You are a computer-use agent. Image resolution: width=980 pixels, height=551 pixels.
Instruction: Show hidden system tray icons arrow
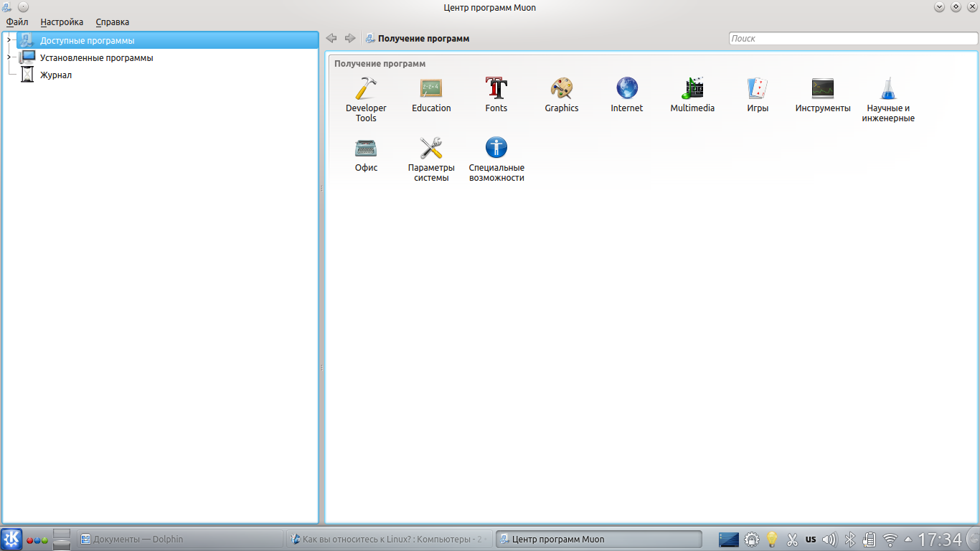pos(908,540)
